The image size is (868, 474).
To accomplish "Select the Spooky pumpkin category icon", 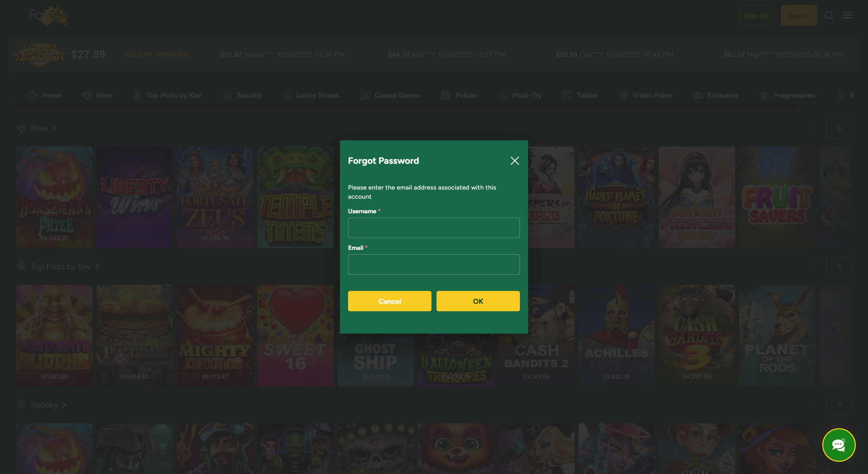I will point(226,95).
